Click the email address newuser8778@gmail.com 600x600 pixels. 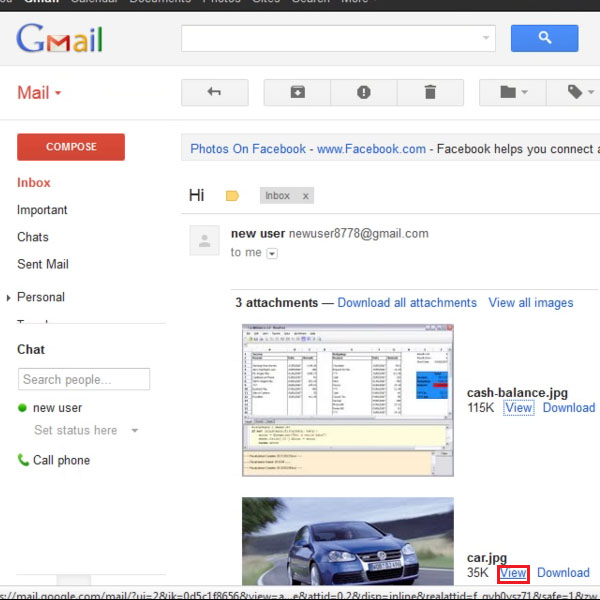click(x=359, y=233)
